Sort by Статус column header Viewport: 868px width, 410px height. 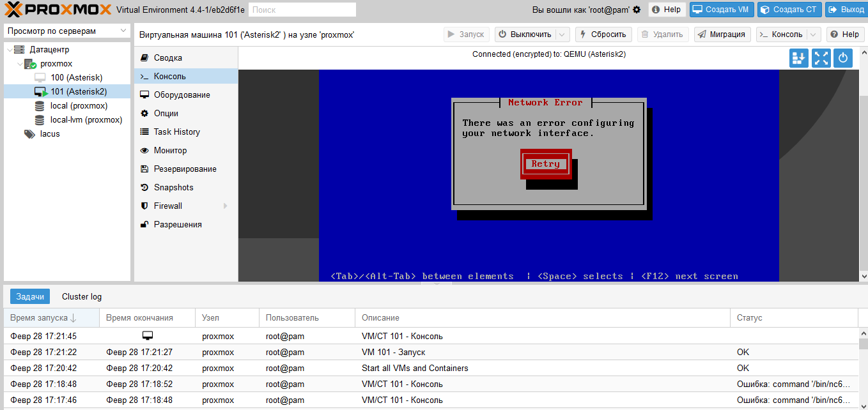(794, 317)
